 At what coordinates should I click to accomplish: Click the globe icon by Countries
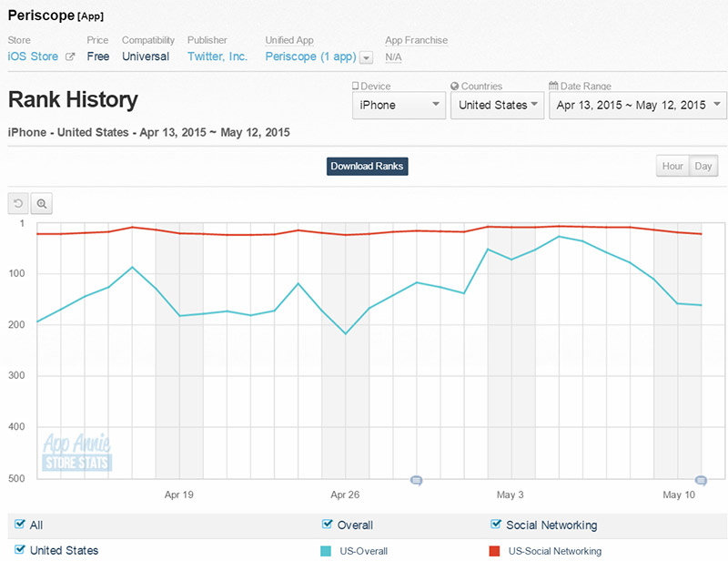[454, 86]
